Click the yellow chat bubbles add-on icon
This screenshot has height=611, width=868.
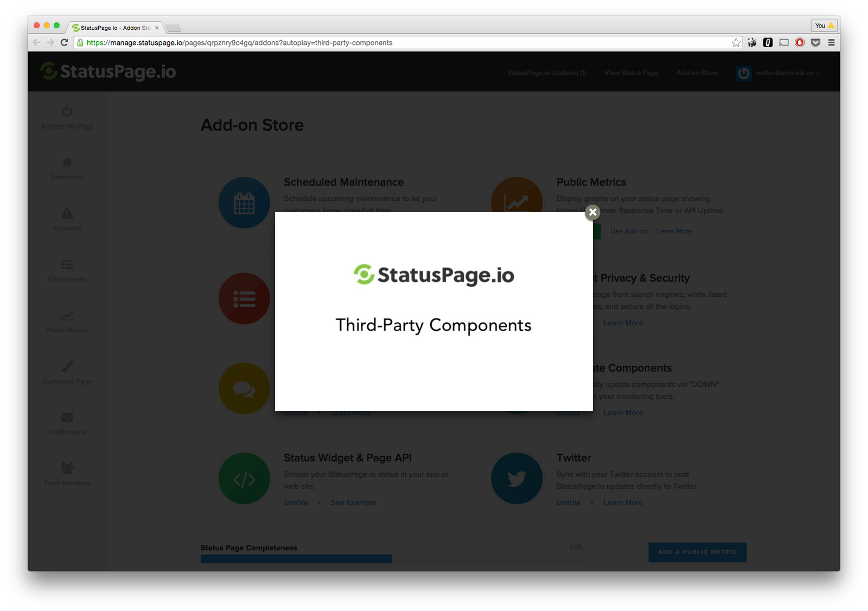coord(244,389)
